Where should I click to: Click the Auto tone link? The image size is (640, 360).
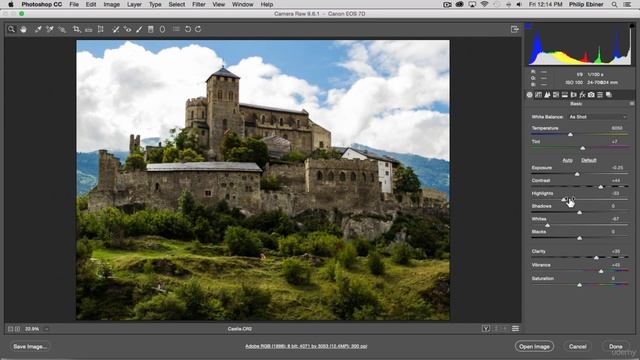567,160
